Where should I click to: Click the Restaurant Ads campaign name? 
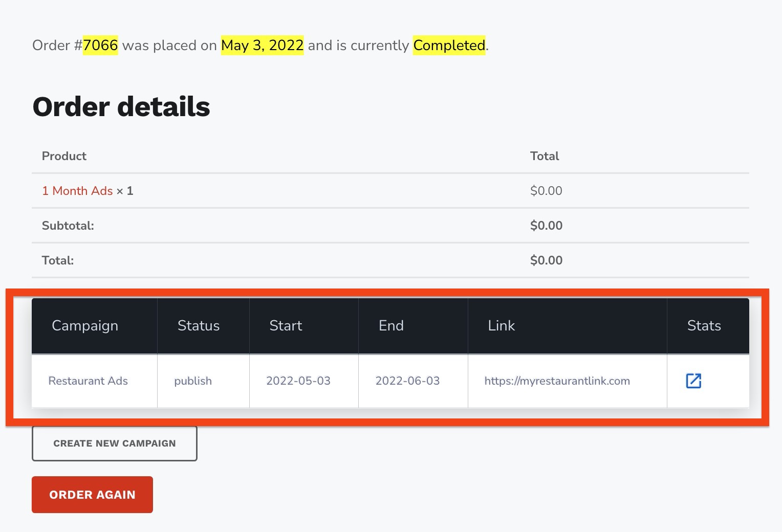pos(88,381)
